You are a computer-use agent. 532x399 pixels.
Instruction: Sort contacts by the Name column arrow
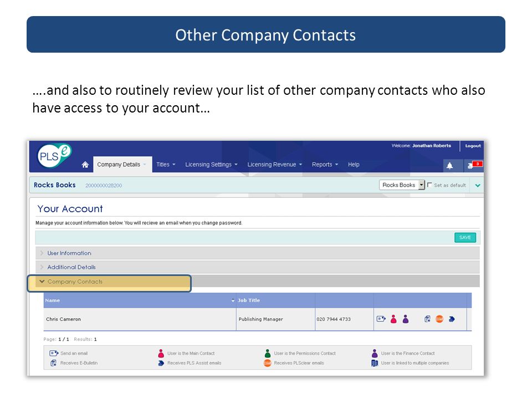(233, 300)
